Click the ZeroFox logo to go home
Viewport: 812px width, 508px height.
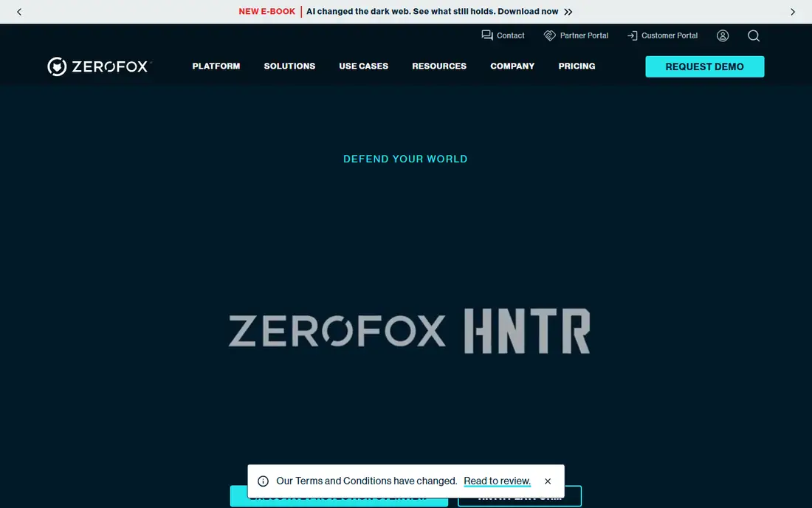(98, 66)
